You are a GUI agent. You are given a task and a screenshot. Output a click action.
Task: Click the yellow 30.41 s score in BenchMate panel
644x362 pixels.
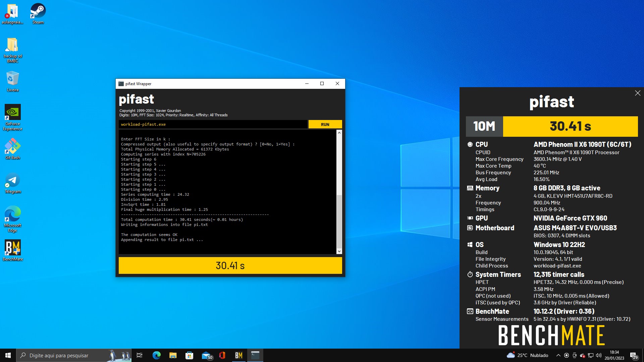(x=570, y=126)
